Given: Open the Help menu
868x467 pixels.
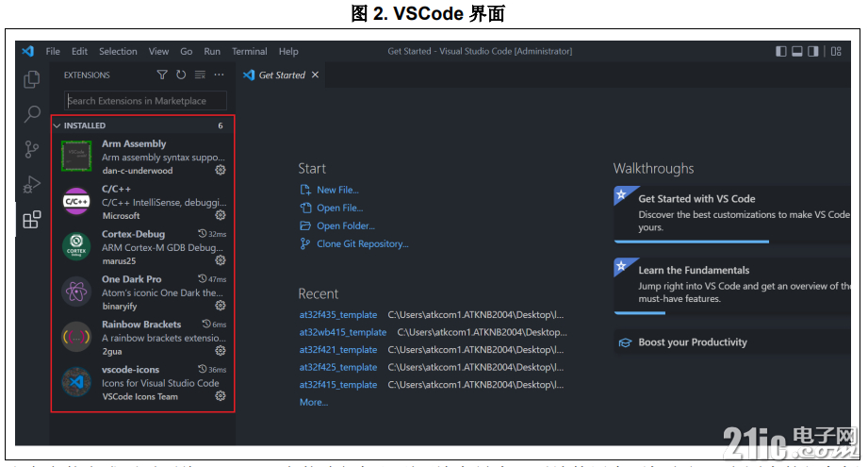Looking at the screenshot, I should [288, 51].
